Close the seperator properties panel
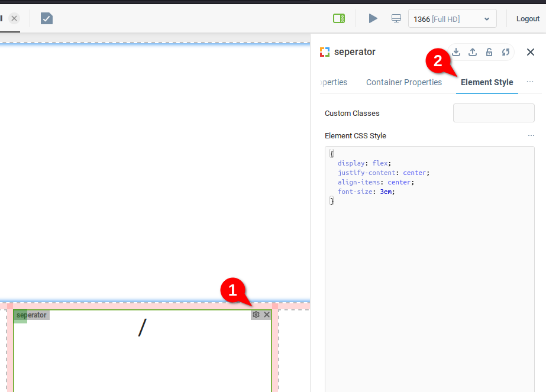 [x=531, y=52]
